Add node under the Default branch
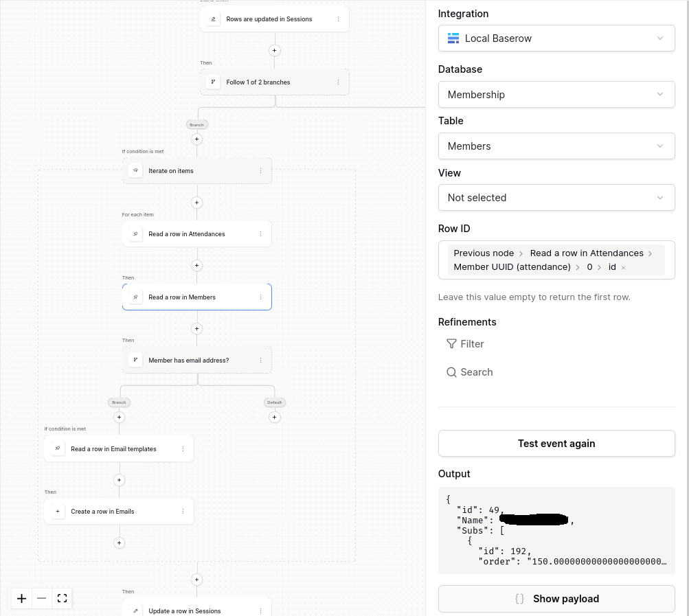The image size is (689, 616). pos(275,417)
